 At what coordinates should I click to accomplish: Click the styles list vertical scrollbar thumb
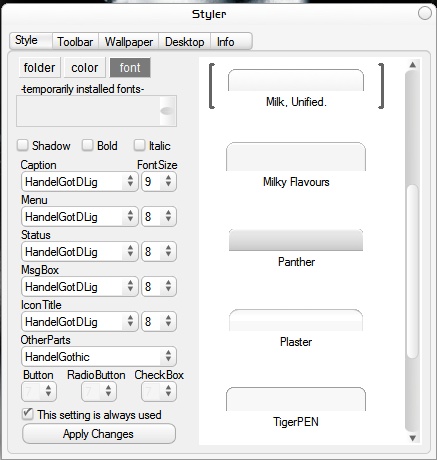tap(413, 272)
